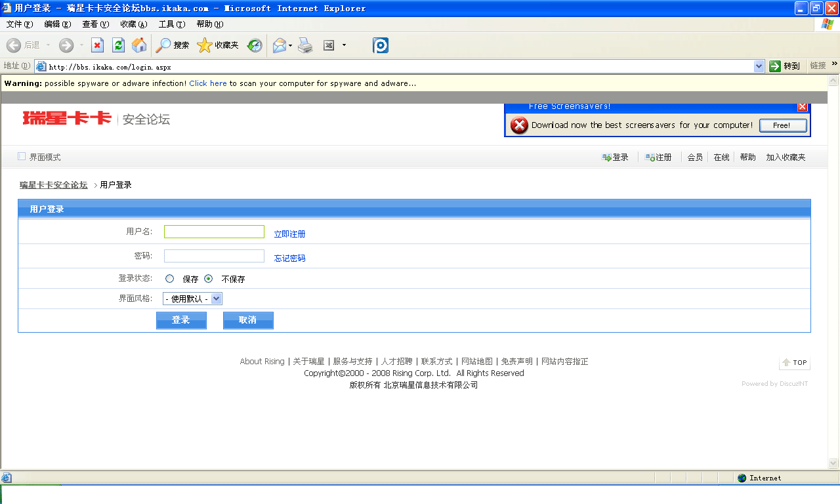The image size is (840, 504).
Task: Open the Edit button dropdown arrow
Action: click(344, 45)
